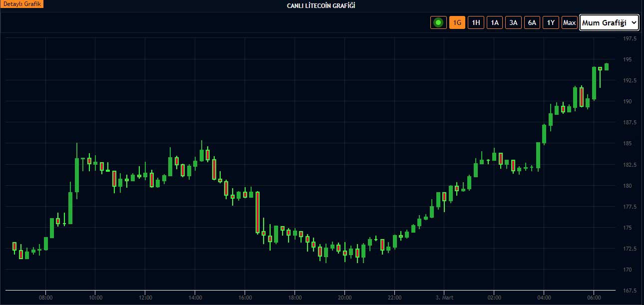Click the 02:00 time axis label
The width and height of the screenshot is (644, 305).
point(494,297)
